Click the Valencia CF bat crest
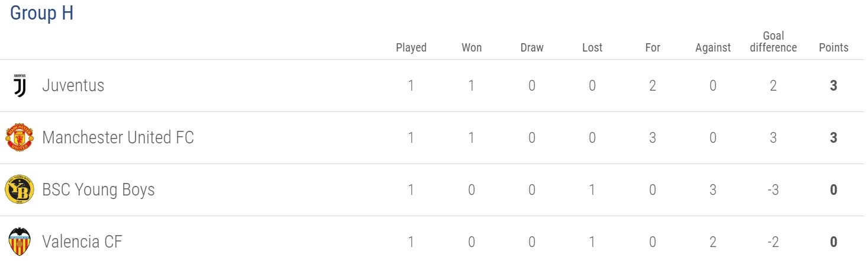868x276 pixels. coord(20,242)
